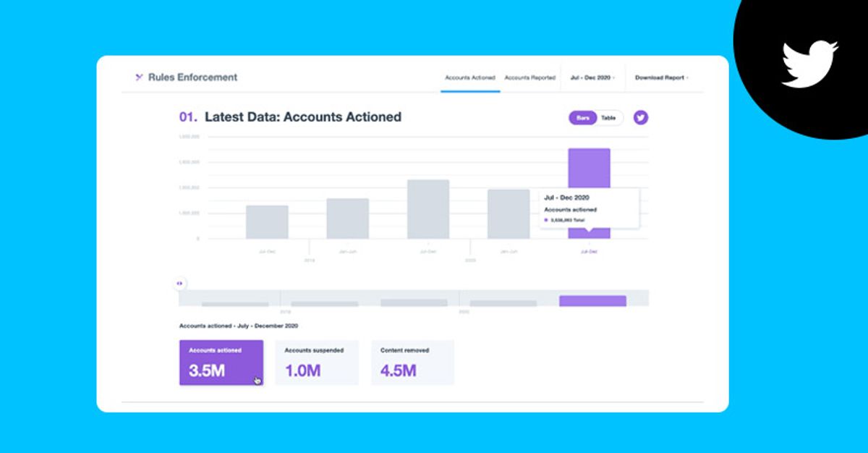
Task: Click the purple dot in the tooltip legend
Action: click(548, 220)
